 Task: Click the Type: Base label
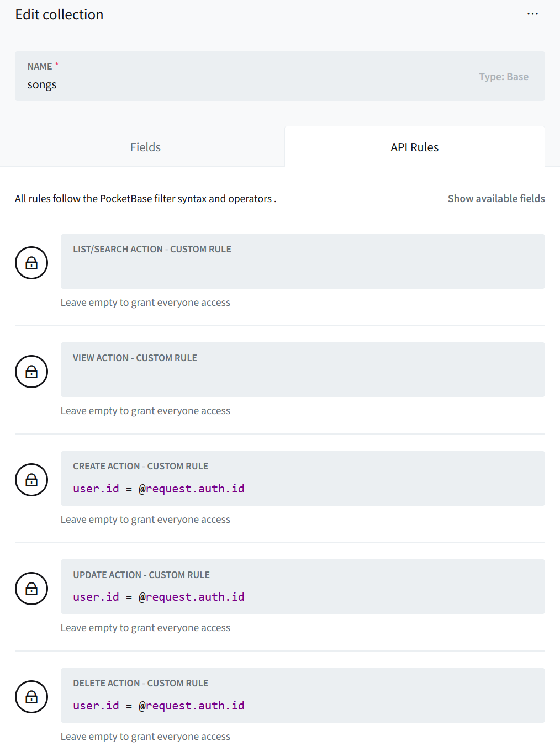503,76
